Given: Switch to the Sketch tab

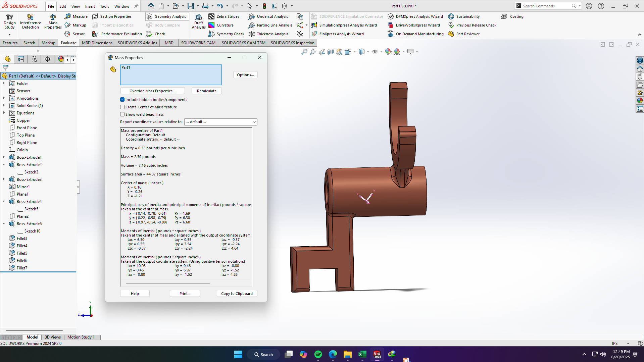Looking at the screenshot, I should tap(29, 43).
